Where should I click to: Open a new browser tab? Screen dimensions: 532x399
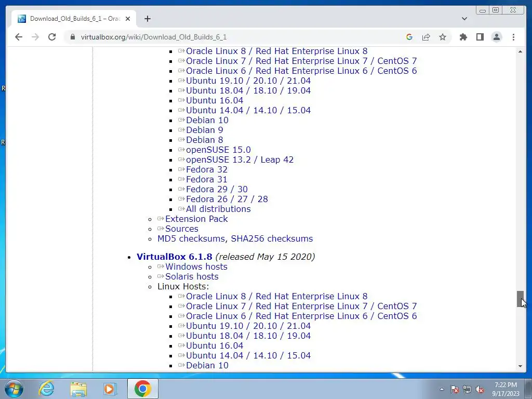[x=147, y=19]
